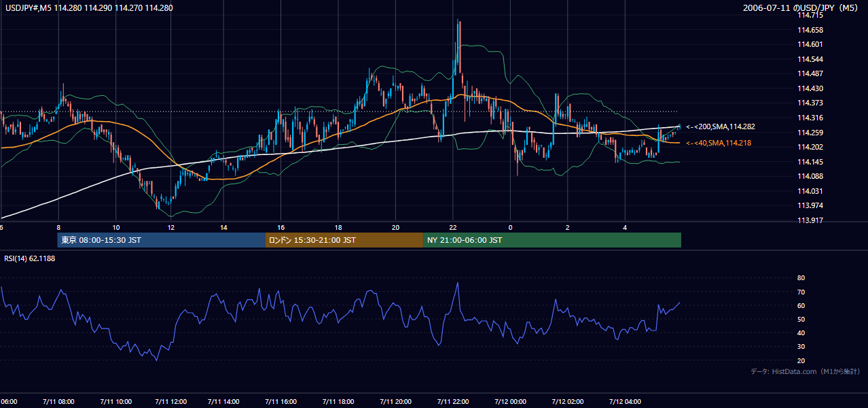The image size is (868, 408).
Task: Click RSI axis level 70
Action: (801, 292)
